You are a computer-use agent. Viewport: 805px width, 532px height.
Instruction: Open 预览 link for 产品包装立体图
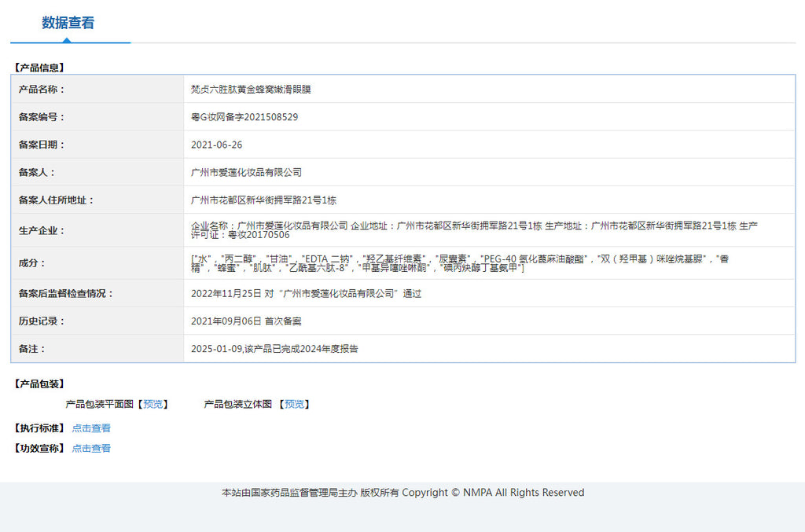(x=295, y=404)
